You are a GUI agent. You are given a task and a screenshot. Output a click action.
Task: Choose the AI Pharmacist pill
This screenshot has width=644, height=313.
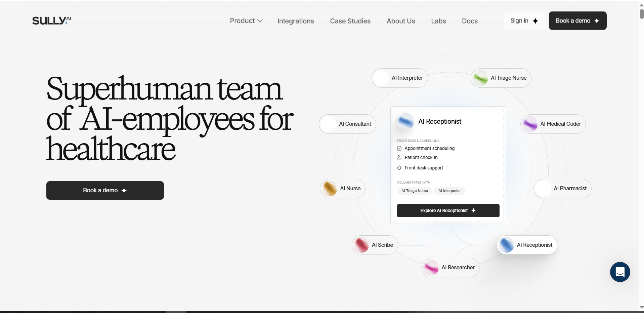562,189
